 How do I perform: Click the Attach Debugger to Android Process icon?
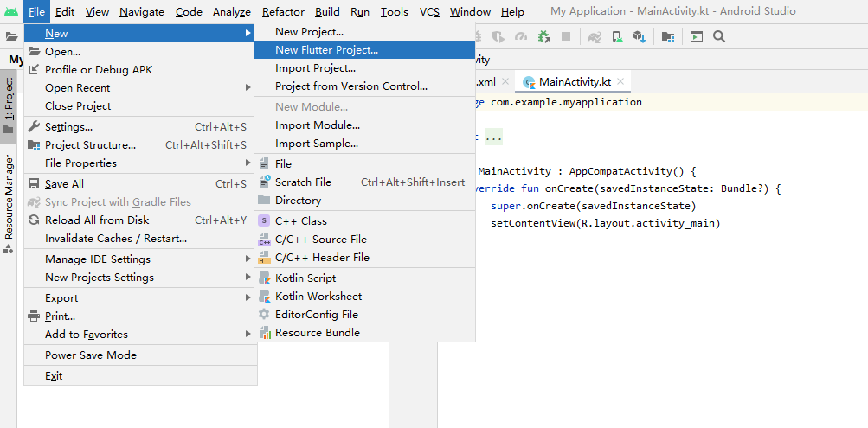pos(544,36)
